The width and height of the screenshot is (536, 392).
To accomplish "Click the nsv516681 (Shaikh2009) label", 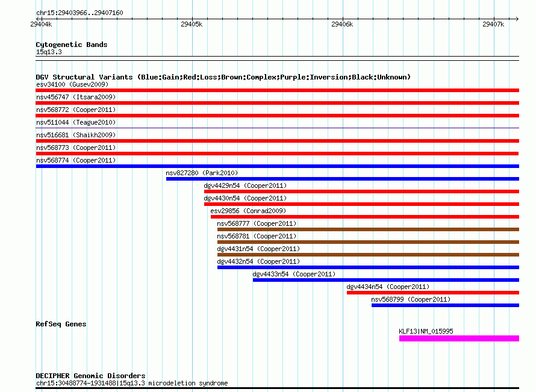I will click(76, 135).
